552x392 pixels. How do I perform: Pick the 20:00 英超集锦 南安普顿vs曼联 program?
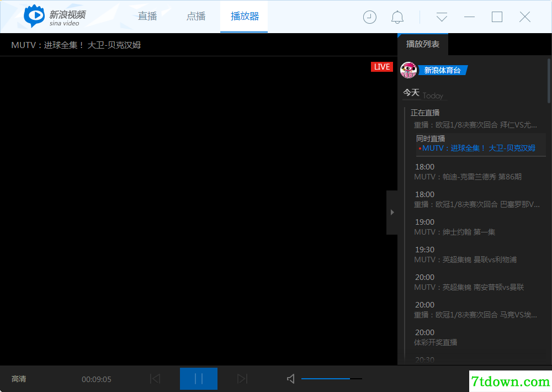[x=469, y=283]
